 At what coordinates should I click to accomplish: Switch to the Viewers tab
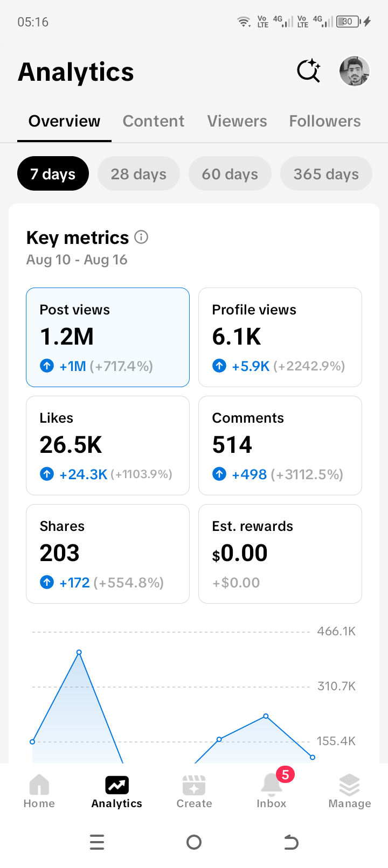point(237,121)
